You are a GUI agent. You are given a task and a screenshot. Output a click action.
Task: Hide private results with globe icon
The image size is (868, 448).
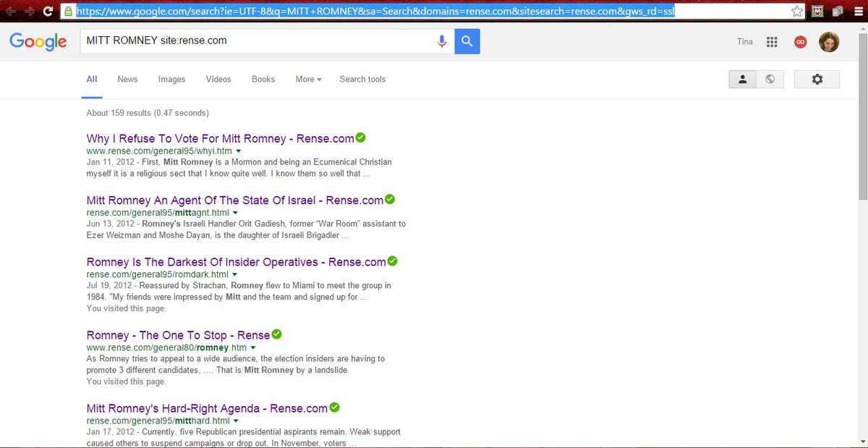click(770, 80)
